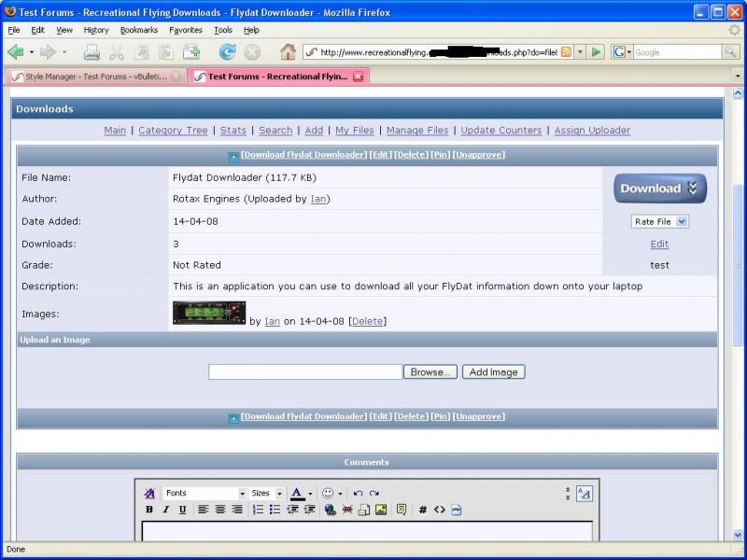The width and height of the screenshot is (747, 560).
Task: Open the search engine selector dropdown
Action: tap(622, 52)
